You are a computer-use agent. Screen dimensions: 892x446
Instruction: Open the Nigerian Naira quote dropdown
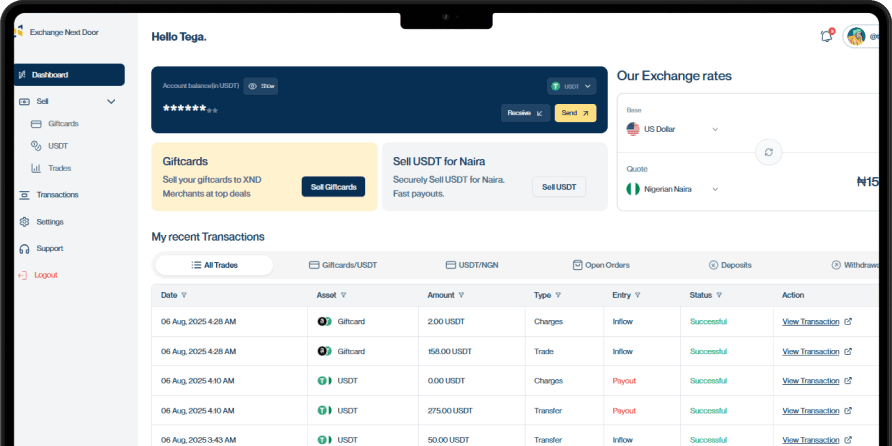pyautogui.click(x=672, y=189)
